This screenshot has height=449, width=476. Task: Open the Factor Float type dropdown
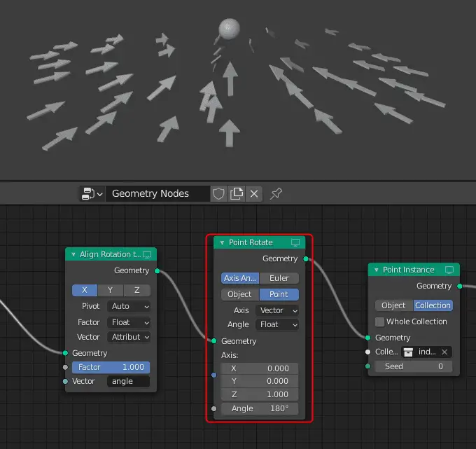pyautogui.click(x=129, y=322)
